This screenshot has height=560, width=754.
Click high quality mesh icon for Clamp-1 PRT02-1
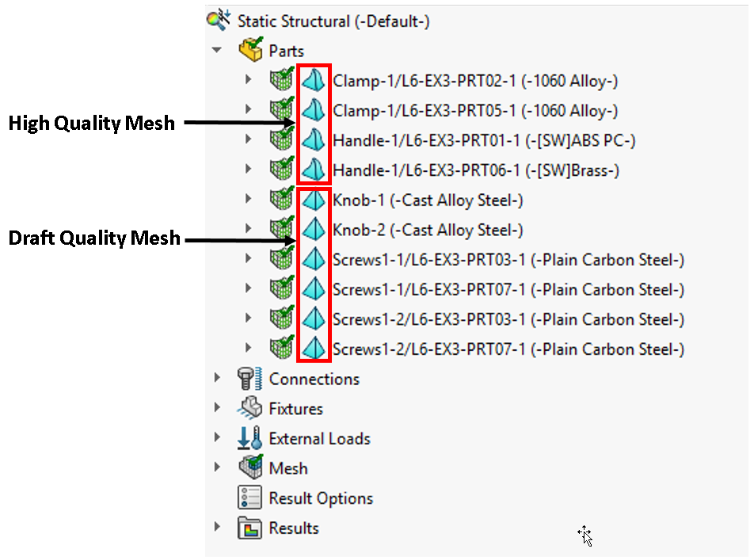tap(314, 80)
